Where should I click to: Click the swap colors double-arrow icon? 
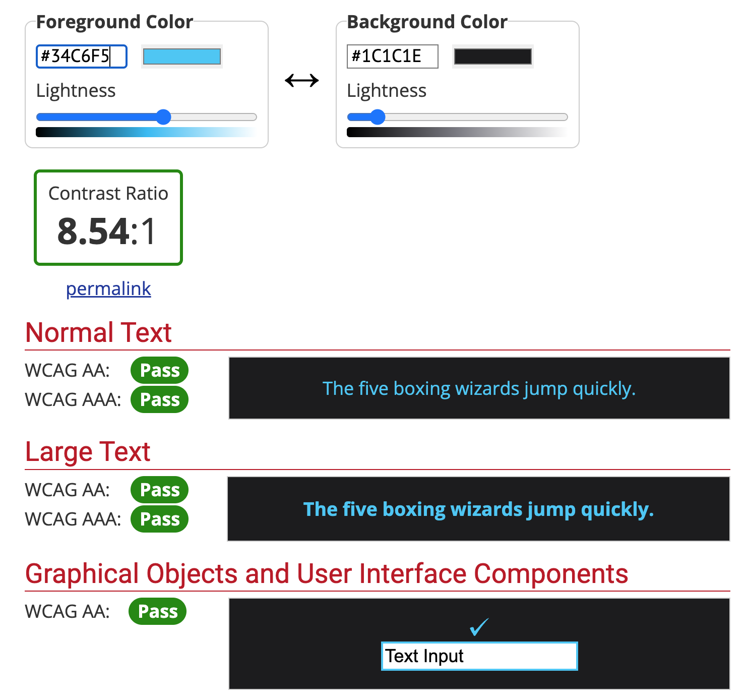click(301, 80)
